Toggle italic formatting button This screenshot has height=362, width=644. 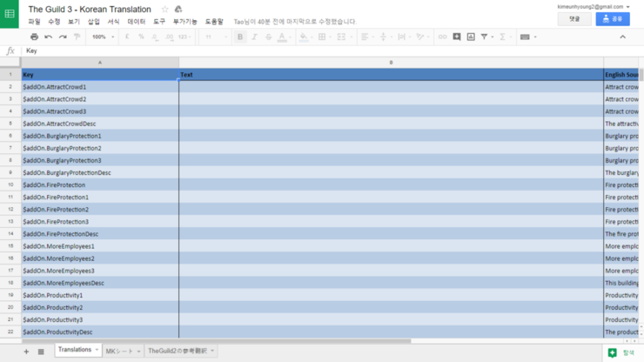click(254, 37)
